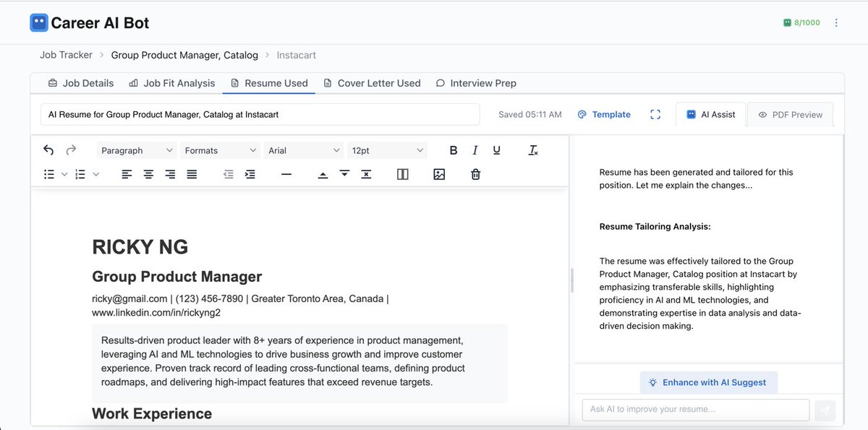Screen dimensions: 868x430
Task: Click the Resume Tailoring Analysis heading
Action: click(655, 226)
